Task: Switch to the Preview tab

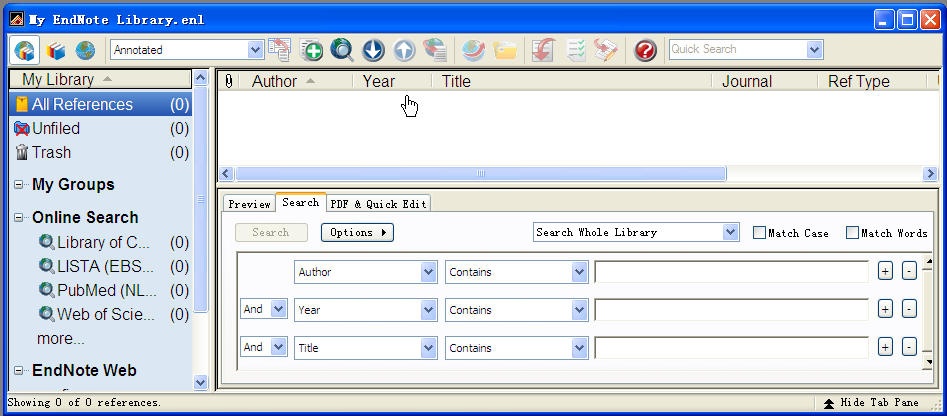Action: 249,204
